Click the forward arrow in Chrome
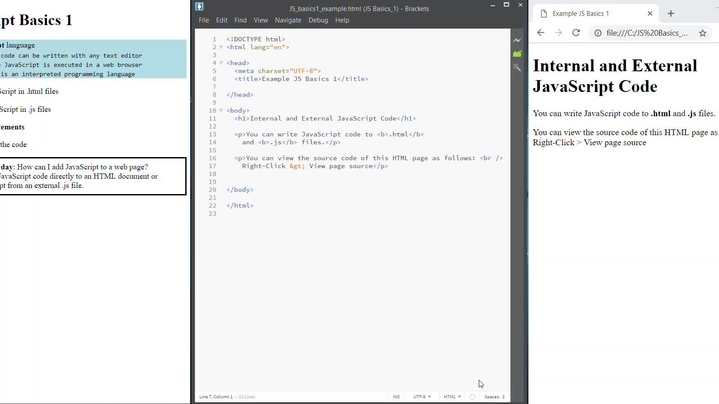Screen dimensions: 719x404 (x=558, y=33)
